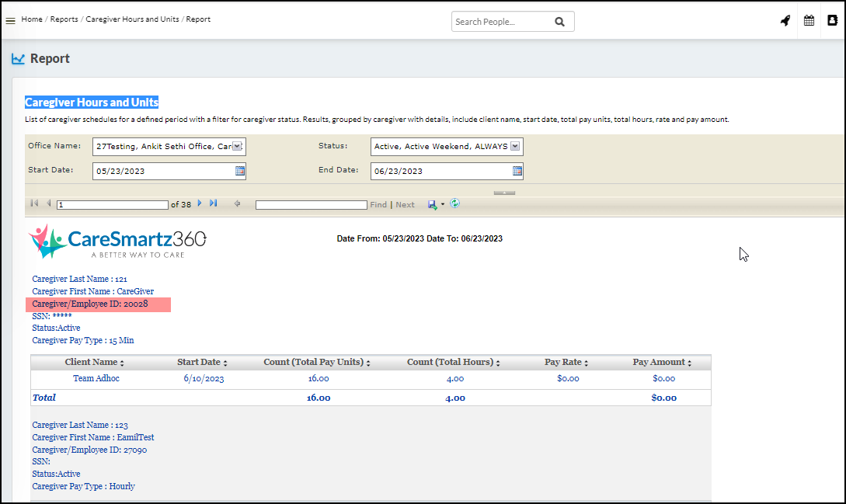Expand the Status filter dropdown
846x504 pixels.
(x=515, y=146)
